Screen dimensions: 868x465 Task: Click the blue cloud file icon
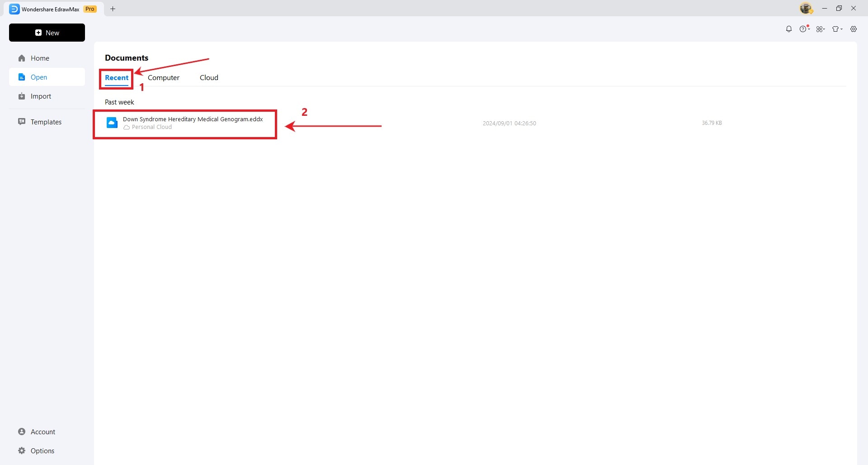click(x=112, y=123)
